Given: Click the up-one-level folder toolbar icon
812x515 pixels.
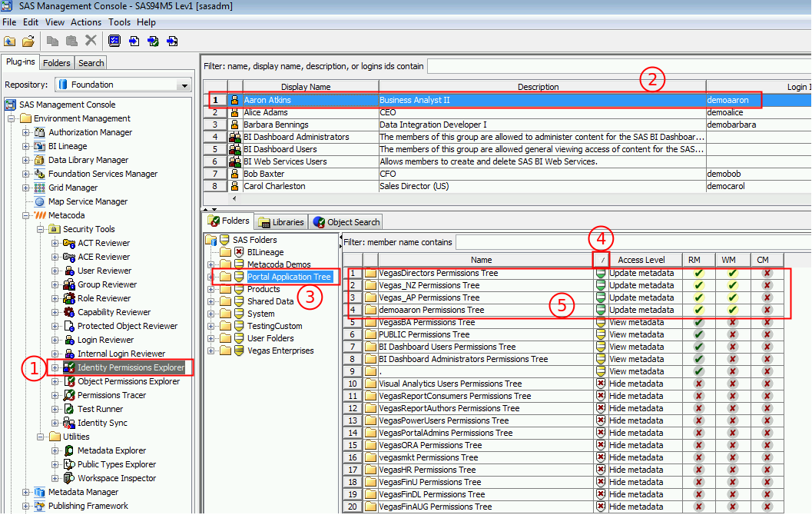Looking at the screenshot, I should 10,41.
